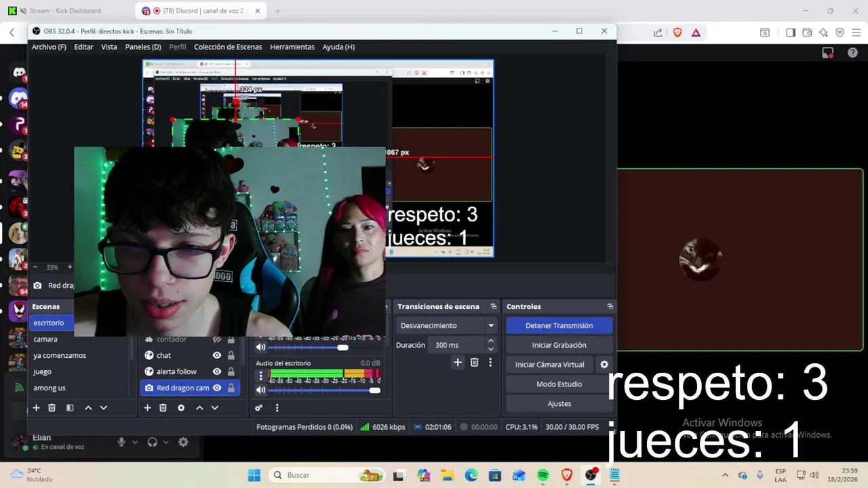Viewport: 868px width, 488px height.
Task: Toggle visibility of chat source
Action: click(x=217, y=355)
